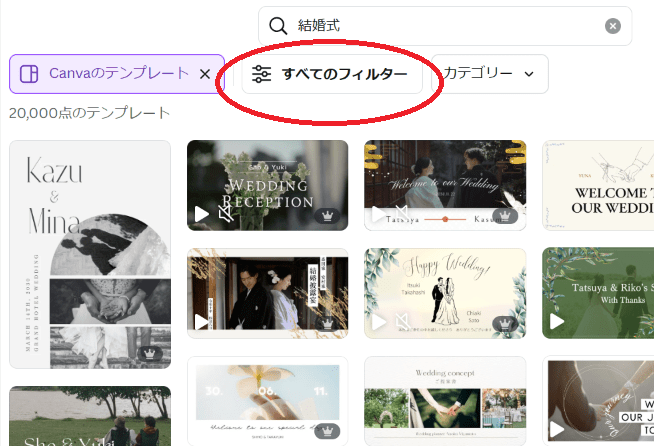654x446 pixels.
Task: Play the Wedding Reception video template
Action: [x=202, y=214]
